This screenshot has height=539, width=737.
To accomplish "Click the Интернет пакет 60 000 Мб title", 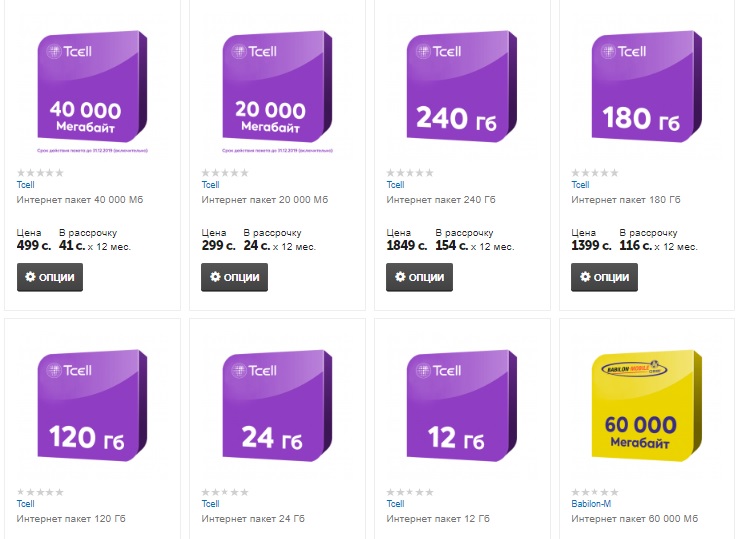I will tap(634, 519).
